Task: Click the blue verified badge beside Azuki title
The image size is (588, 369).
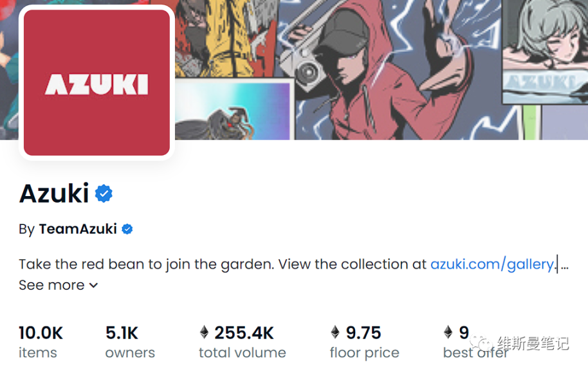Action: 104,194
